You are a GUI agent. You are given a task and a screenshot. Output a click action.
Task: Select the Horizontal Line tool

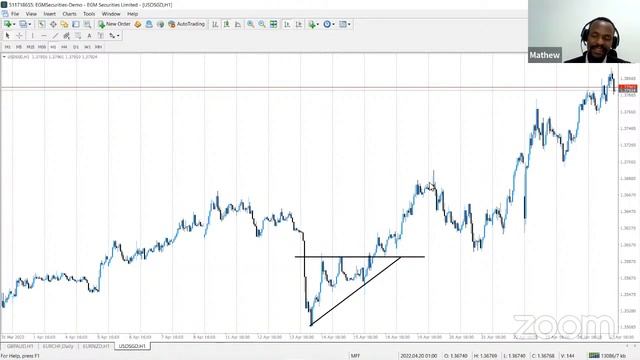point(44,36)
